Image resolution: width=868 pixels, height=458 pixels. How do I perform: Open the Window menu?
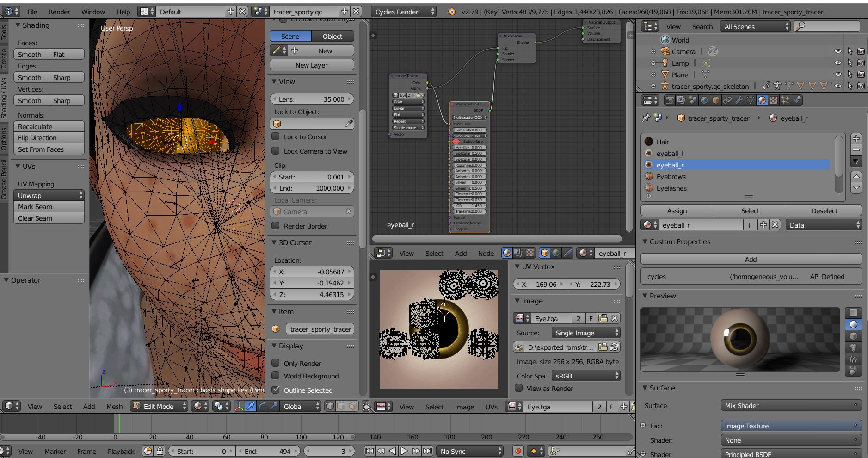(x=93, y=12)
